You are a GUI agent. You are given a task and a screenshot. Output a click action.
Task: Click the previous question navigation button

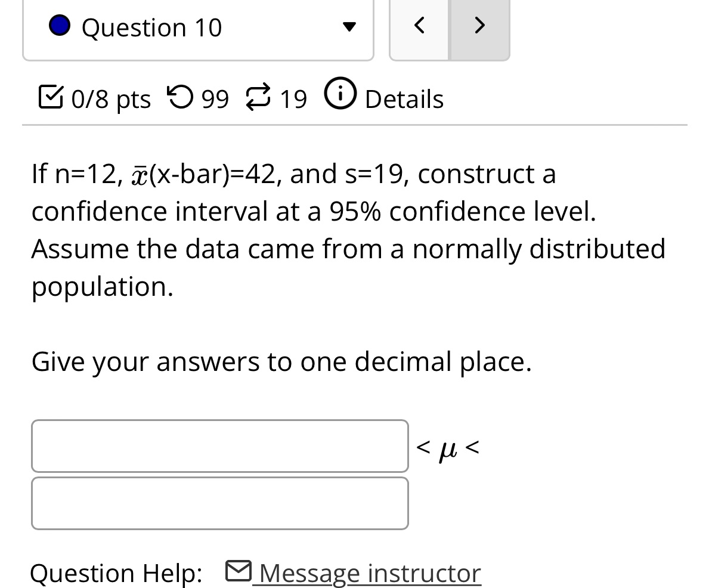(419, 26)
